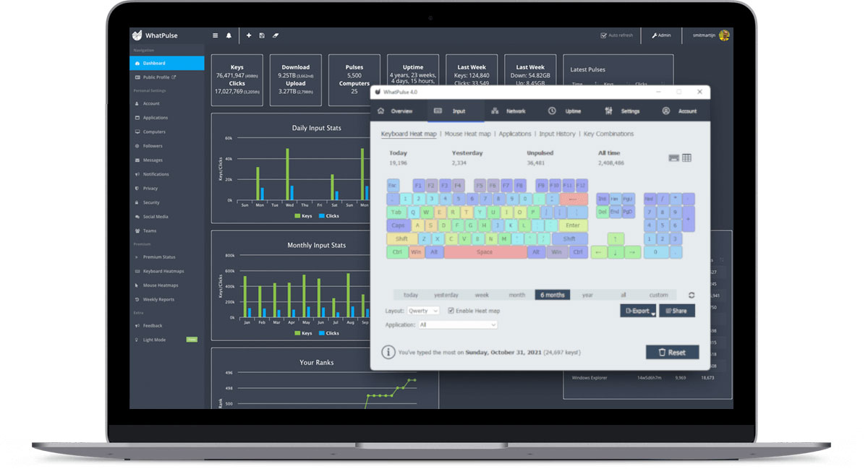This screenshot has height=469, width=868.
Task: Select the Space key on heat map
Action: (x=485, y=252)
